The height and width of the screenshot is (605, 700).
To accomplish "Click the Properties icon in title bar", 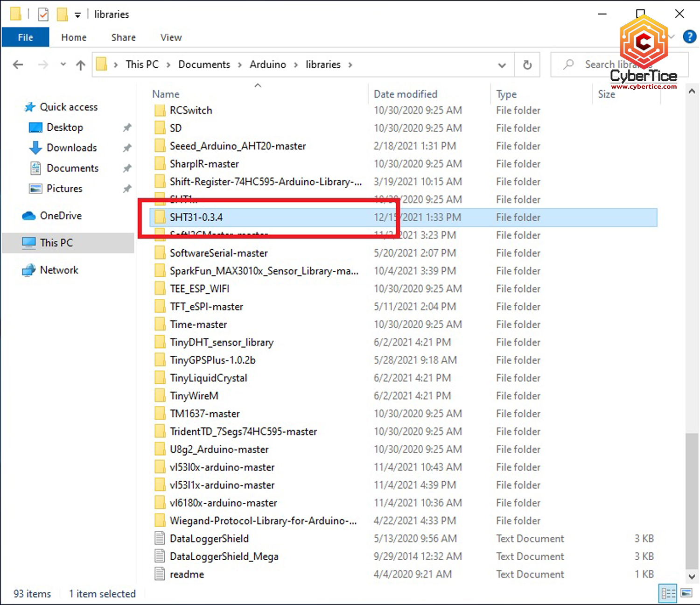I will pyautogui.click(x=43, y=14).
